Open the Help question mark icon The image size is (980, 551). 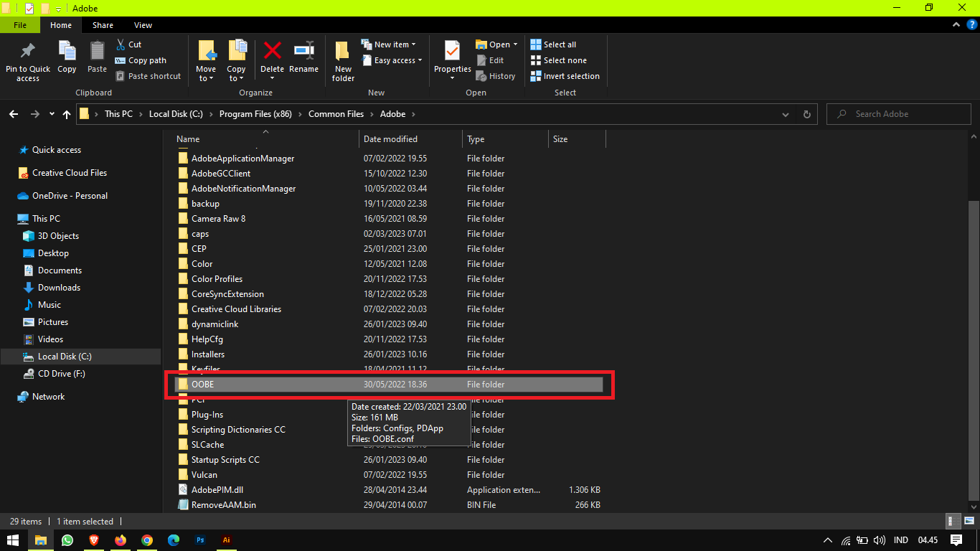(x=972, y=25)
